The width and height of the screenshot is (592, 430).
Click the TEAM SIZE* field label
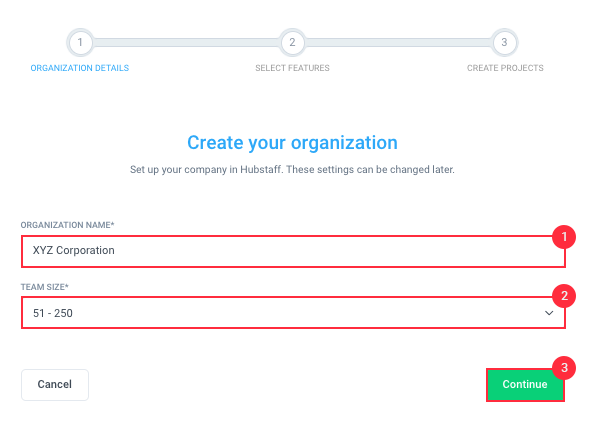(45, 287)
